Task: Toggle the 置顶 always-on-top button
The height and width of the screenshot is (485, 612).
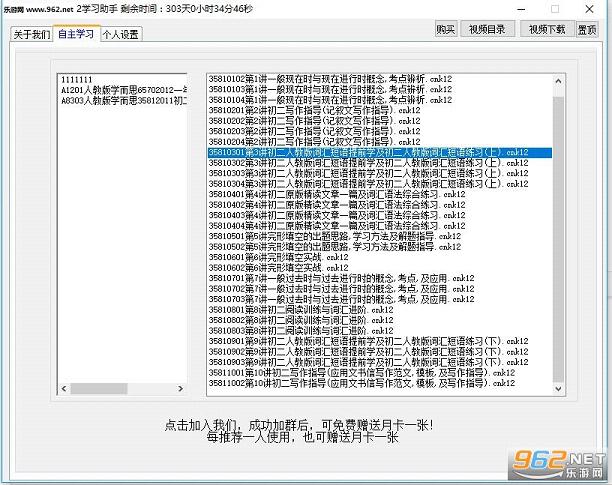Action: [x=587, y=29]
